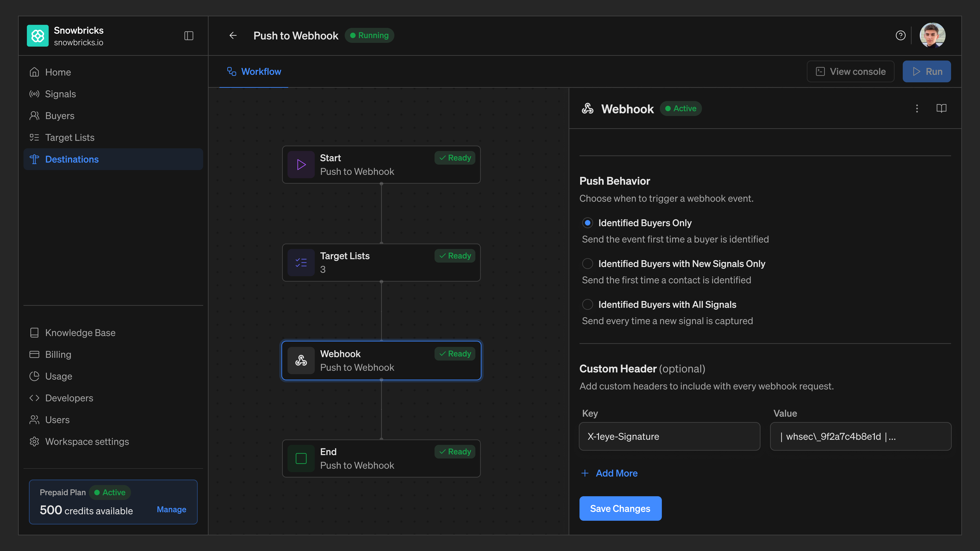Screen dimensions: 980x551
Task: Click the Usage pie chart icon
Action: (34, 376)
